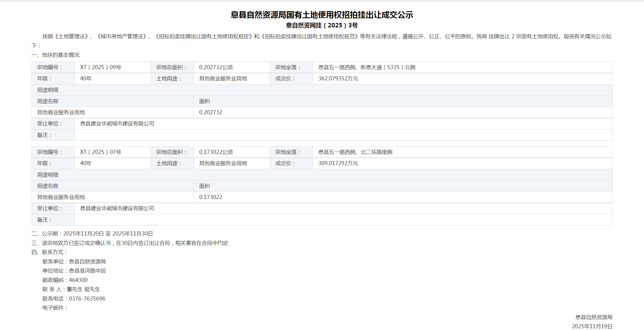Click 40年 term in the 07号 parcel table
644x330 pixels.
pyautogui.click(x=86, y=163)
